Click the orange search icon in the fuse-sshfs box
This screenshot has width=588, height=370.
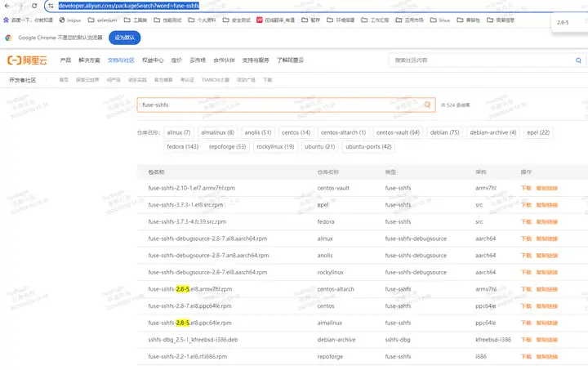[x=427, y=105]
